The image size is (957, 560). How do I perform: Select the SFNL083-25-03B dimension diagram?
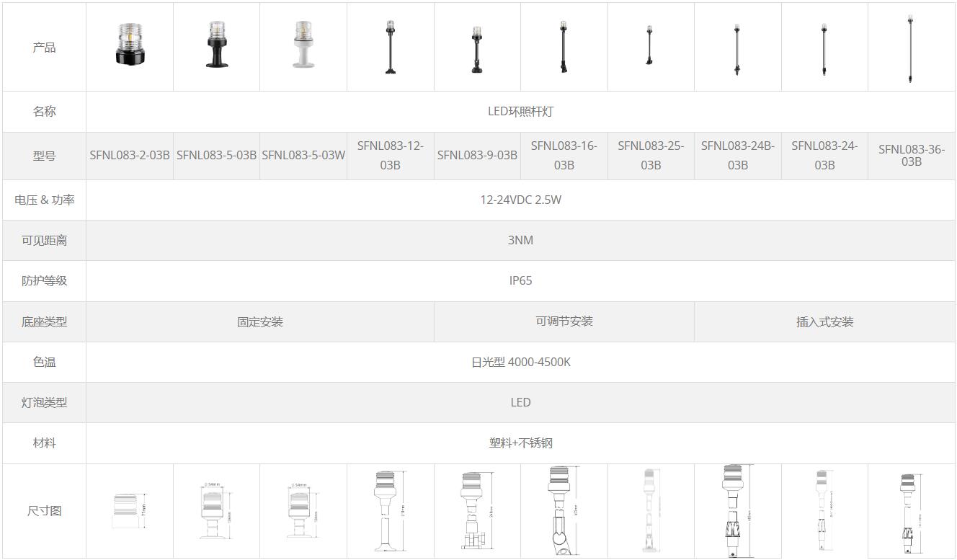pyautogui.click(x=651, y=510)
